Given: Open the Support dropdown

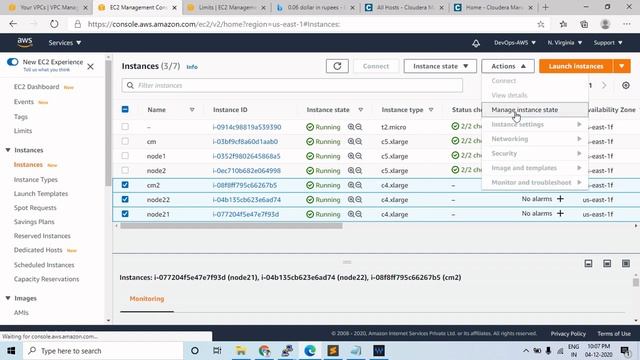Looking at the screenshot, I should [608, 42].
